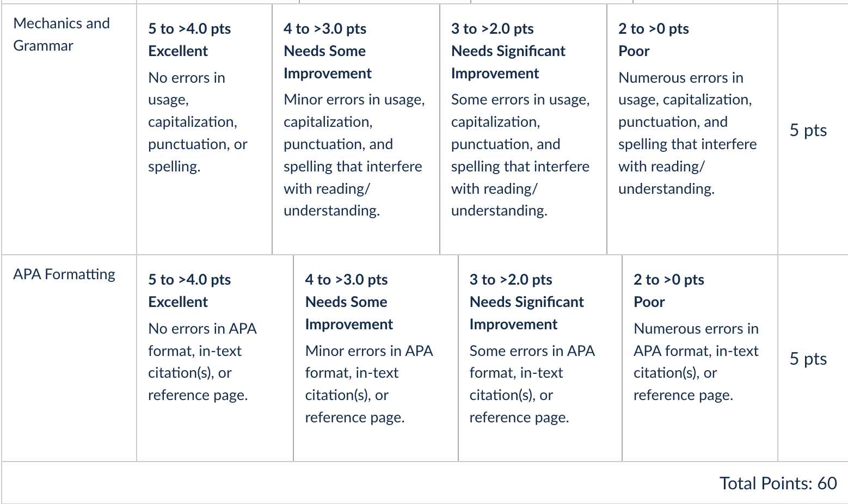Image resolution: width=848 pixels, height=504 pixels.
Task: Choose Poor rating for APA Formatting
Action: [700, 358]
